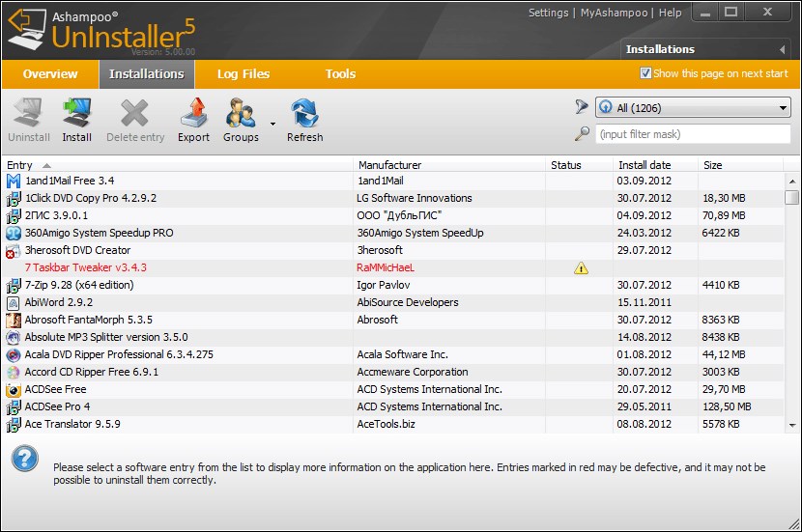This screenshot has height=532, width=802.
Task: Click the window resize grip corner
Action: tap(794, 524)
